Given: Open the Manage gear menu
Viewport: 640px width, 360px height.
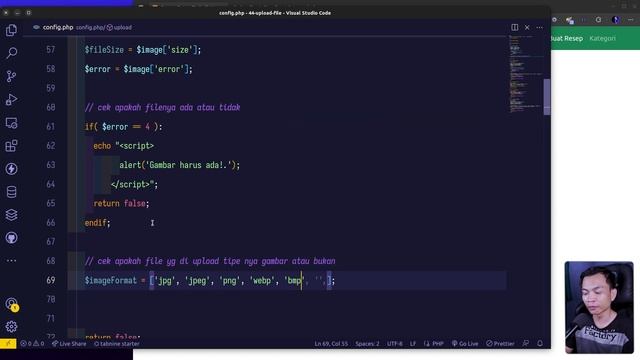Looking at the screenshot, I should coord(11,327).
